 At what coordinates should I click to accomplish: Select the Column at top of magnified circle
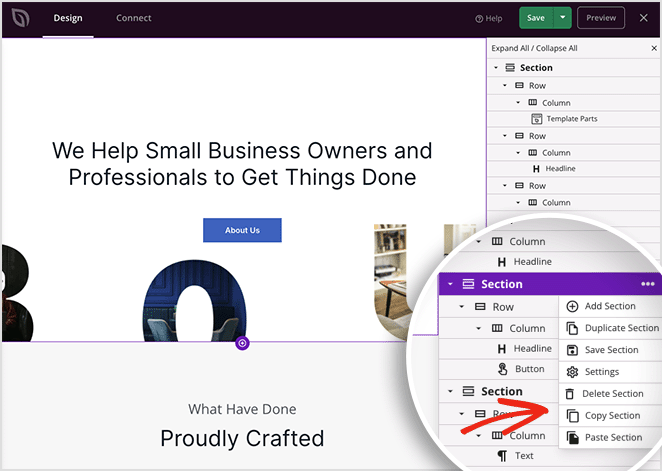click(x=527, y=241)
